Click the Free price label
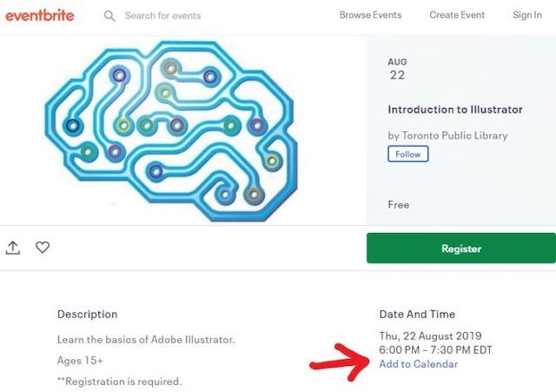Viewport: 556px width, 392px height. click(x=398, y=204)
